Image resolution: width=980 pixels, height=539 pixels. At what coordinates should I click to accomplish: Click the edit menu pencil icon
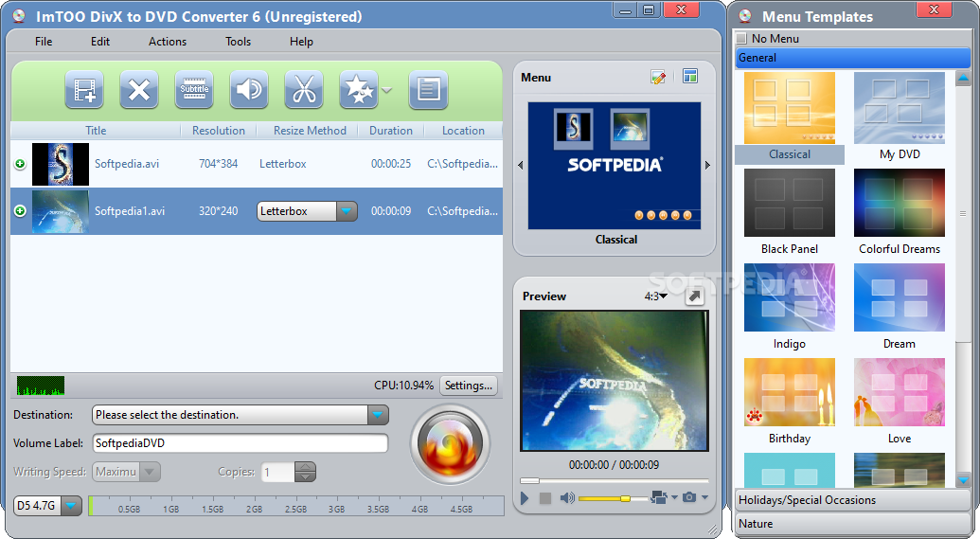tap(658, 77)
